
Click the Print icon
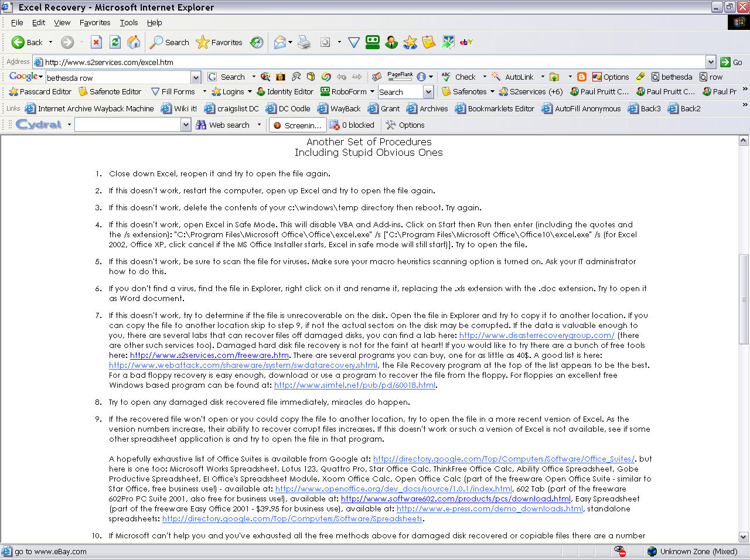coord(304,42)
